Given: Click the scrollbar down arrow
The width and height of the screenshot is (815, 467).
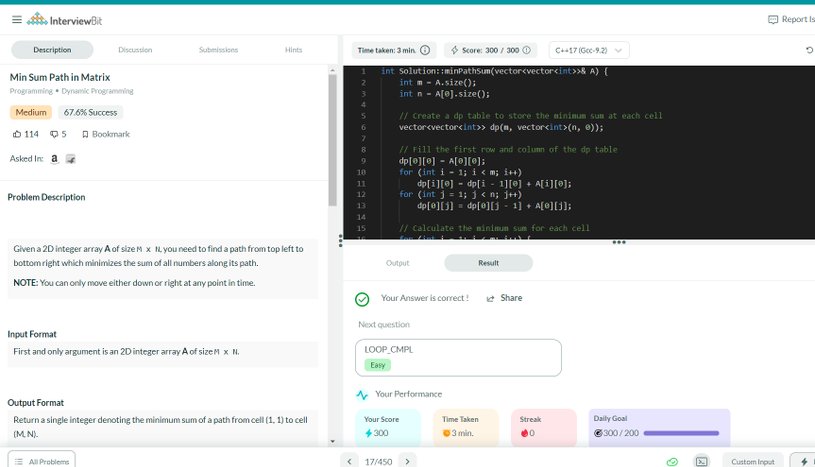Looking at the screenshot, I should pyautogui.click(x=333, y=442).
